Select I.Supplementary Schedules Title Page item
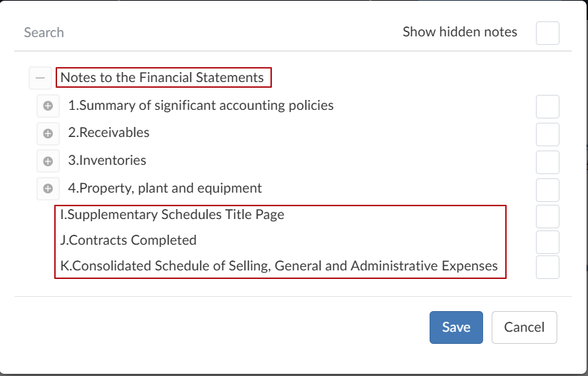Image resolution: width=588 pixels, height=376 pixels. coord(172,214)
